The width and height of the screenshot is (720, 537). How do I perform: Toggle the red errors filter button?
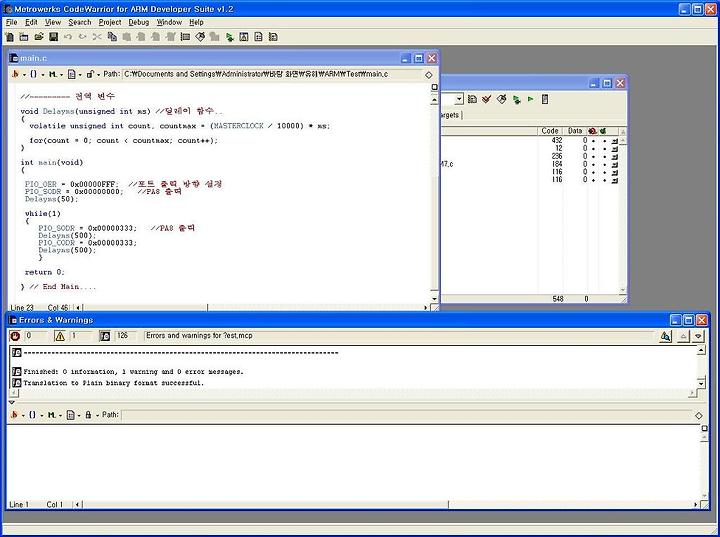coord(15,336)
